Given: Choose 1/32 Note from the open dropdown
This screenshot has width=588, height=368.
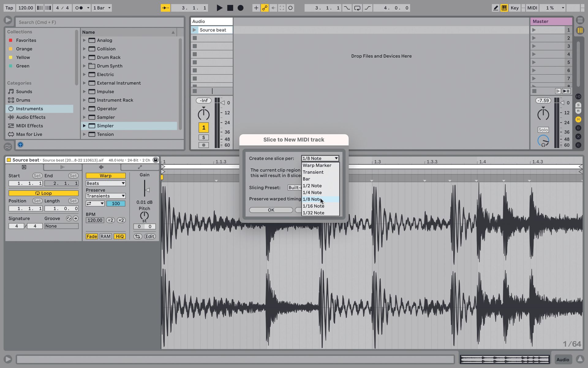Looking at the screenshot, I should pos(313,213).
